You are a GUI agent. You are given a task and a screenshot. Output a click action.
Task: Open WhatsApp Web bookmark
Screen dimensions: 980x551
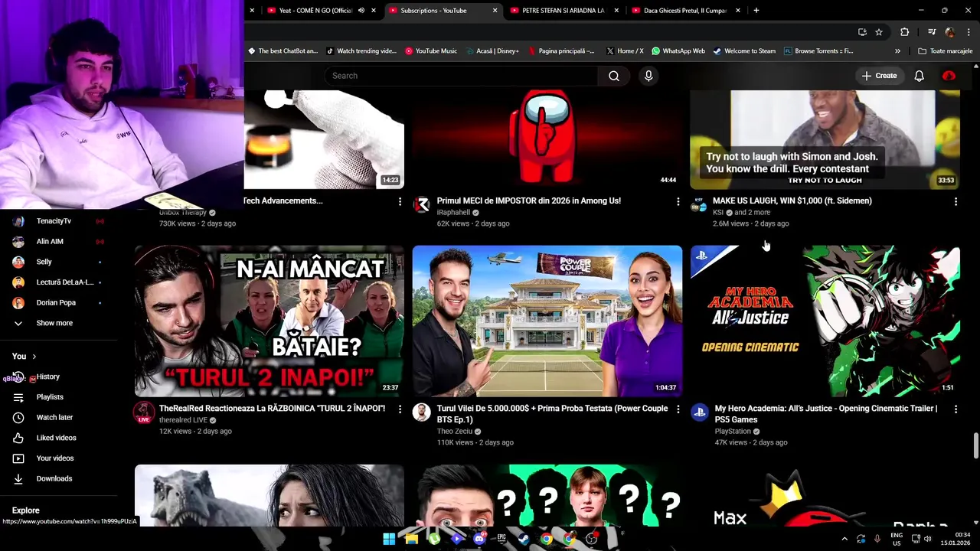tap(678, 51)
